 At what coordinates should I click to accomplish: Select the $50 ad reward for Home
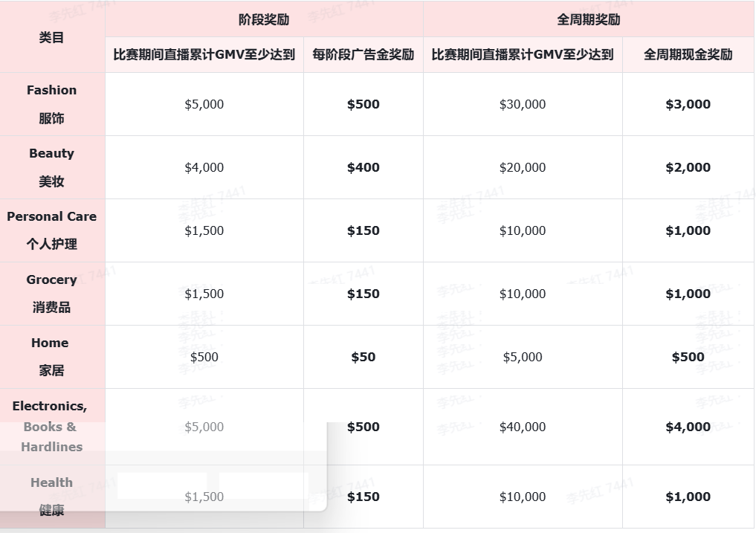coord(363,357)
